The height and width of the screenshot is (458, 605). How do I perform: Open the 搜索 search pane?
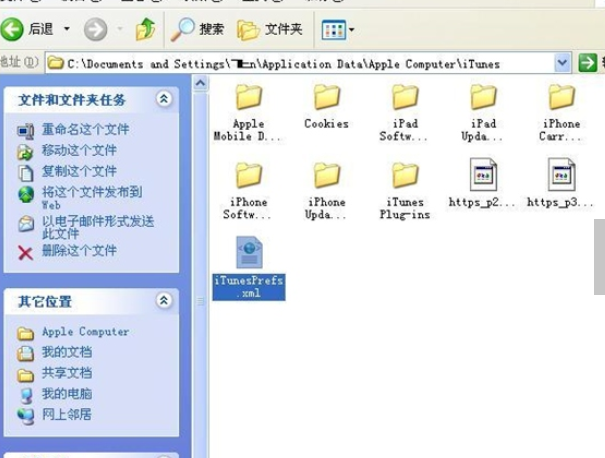point(198,29)
